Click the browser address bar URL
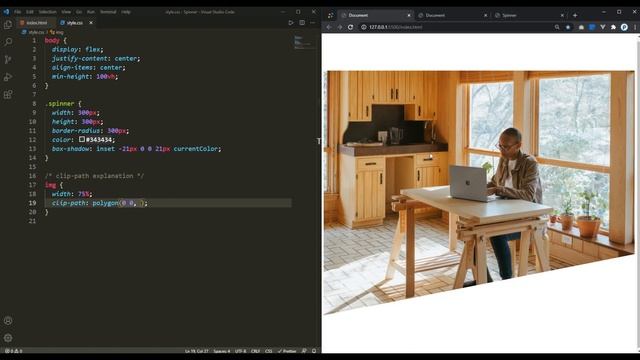The height and width of the screenshot is (360, 640). coord(396,27)
